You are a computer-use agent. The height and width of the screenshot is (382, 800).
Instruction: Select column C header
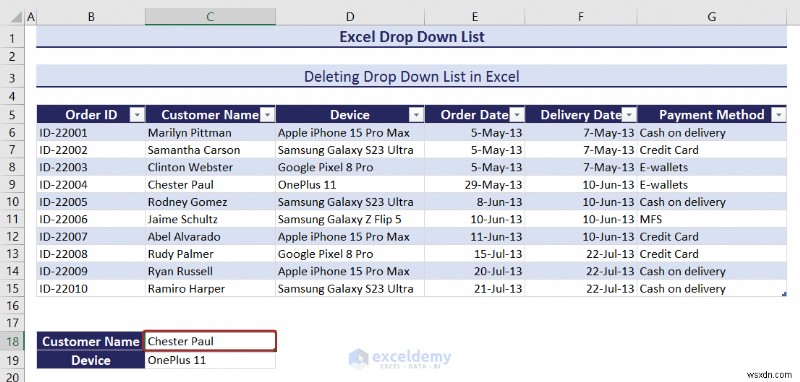point(210,17)
